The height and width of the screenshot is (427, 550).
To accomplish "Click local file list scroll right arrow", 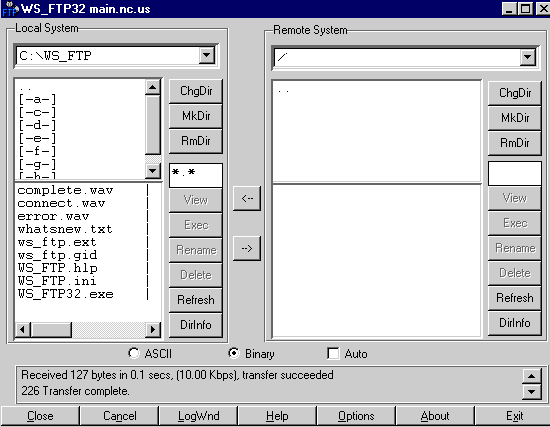I will click(153, 330).
